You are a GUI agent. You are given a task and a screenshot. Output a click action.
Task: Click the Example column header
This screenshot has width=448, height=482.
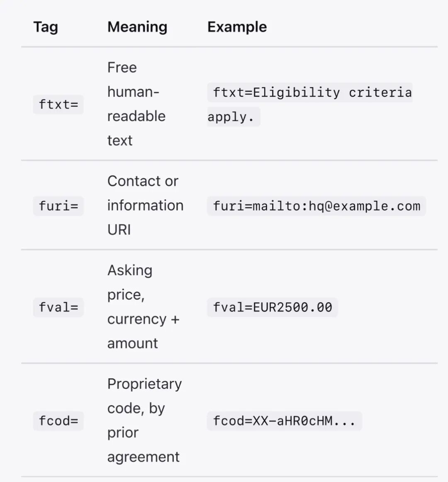click(237, 27)
